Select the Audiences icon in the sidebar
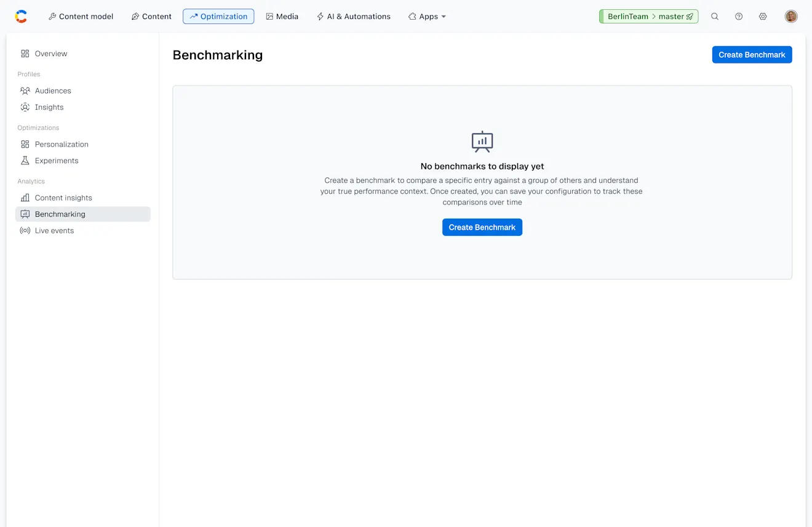812x527 pixels. pyautogui.click(x=25, y=91)
